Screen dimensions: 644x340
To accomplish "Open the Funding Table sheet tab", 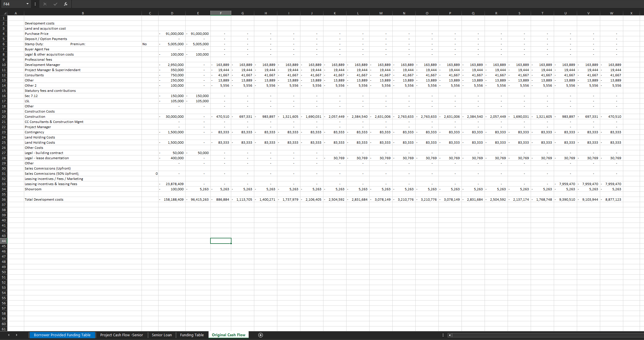I will (x=192, y=335).
